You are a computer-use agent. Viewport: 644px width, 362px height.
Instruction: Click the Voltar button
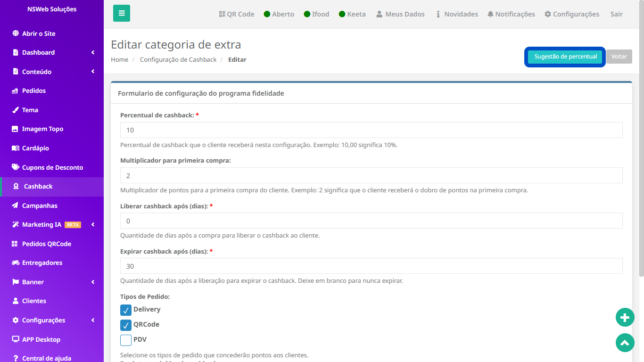(619, 57)
